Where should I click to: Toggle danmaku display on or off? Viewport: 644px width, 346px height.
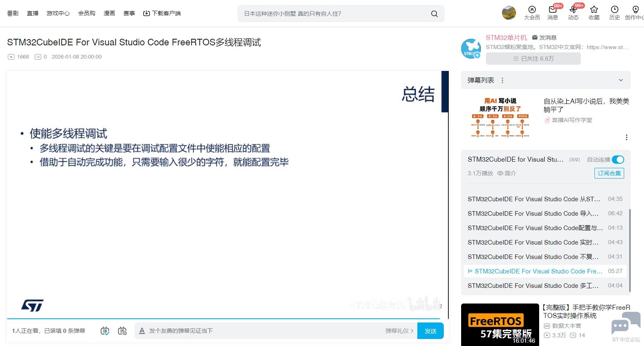[x=105, y=331]
